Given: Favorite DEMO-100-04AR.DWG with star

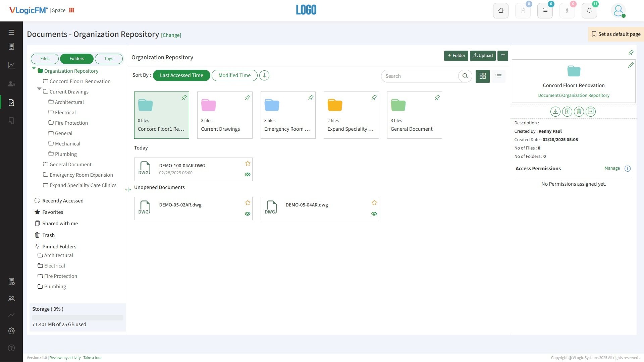Looking at the screenshot, I should (248, 164).
